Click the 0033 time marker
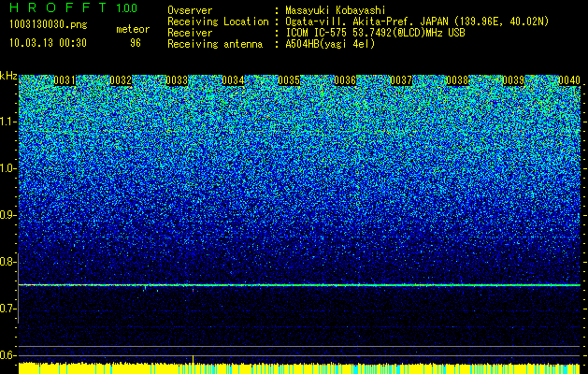Screen dimensions: 588x374 [177, 80]
